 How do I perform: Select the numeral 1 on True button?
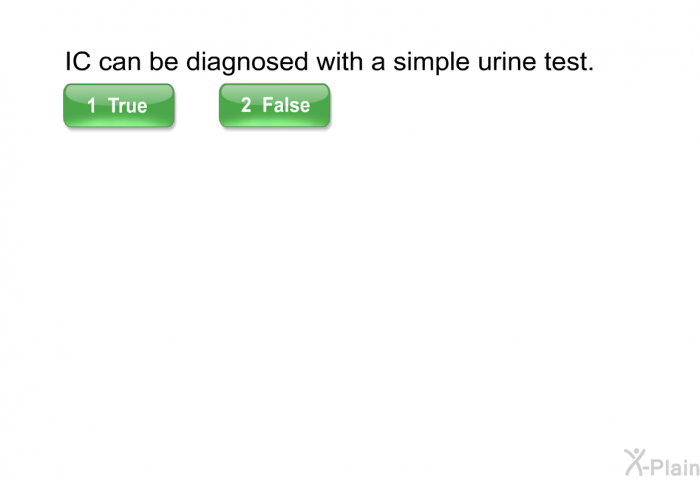tap(92, 106)
